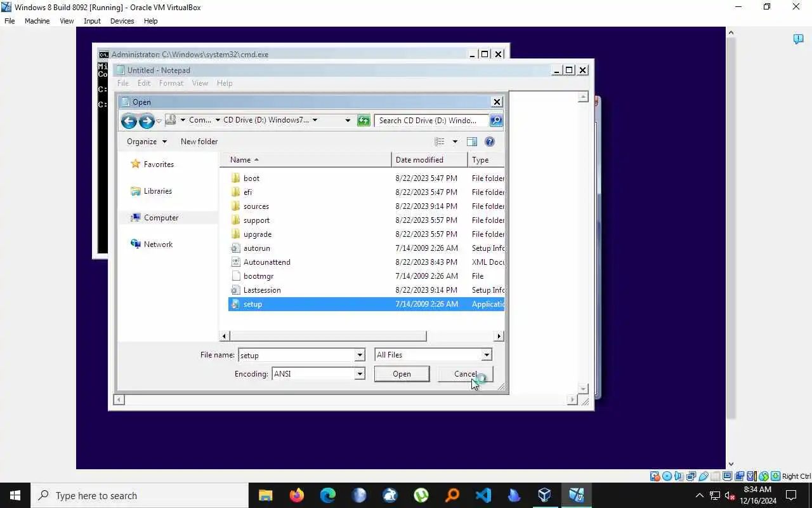Select Network in the navigation pane
Screen dimensions: 812x508
[151, 244]
